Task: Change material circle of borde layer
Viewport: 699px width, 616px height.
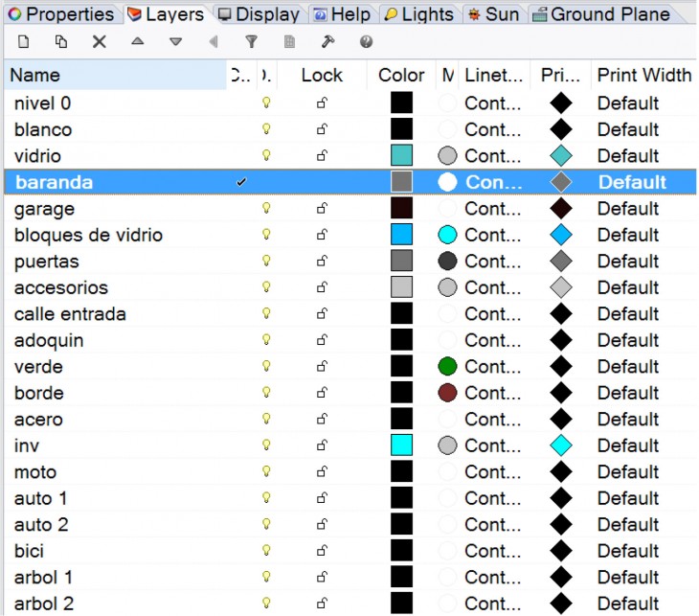Action: 447,393
